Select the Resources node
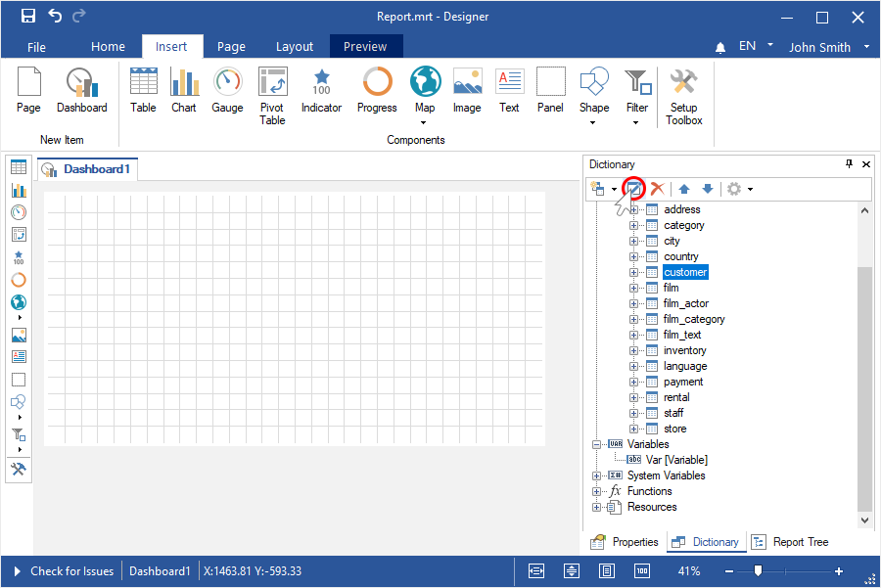Screen dimensions: 881x588 click(652, 507)
